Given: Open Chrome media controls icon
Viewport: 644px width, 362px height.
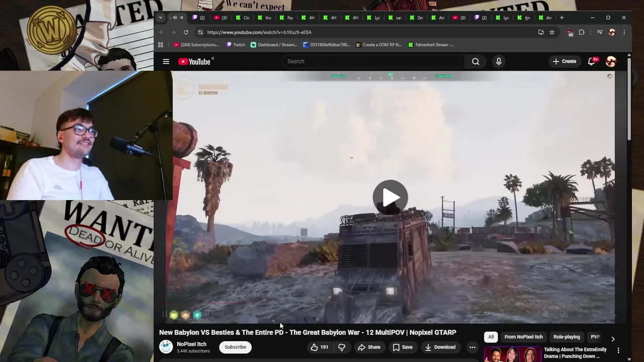Looking at the screenshot, I should click(600, 32).
